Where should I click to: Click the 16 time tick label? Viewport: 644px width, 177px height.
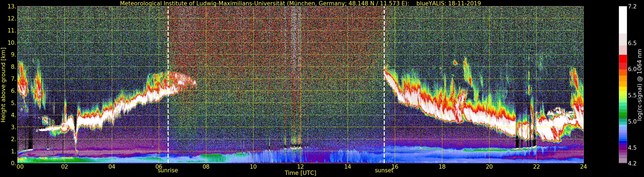click(395, 167)
